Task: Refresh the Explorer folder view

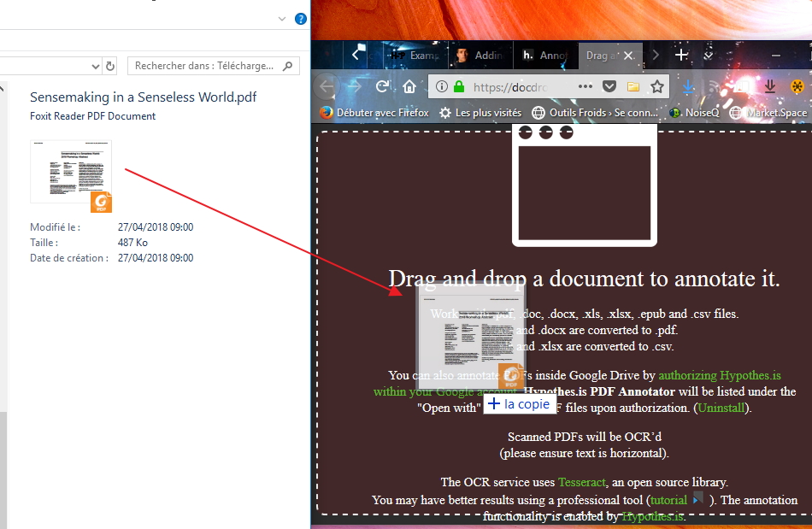Action: coord(109,67)
